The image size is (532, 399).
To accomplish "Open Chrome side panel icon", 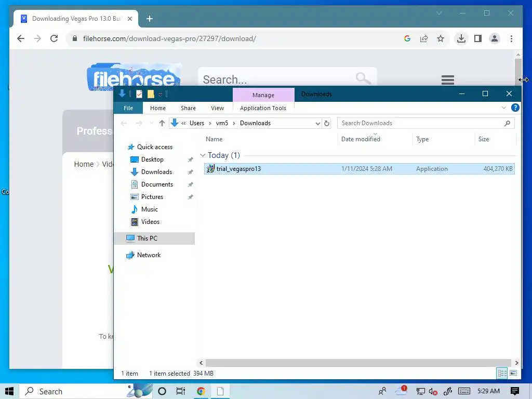I will pyautogui.click(x=478, y=38).
